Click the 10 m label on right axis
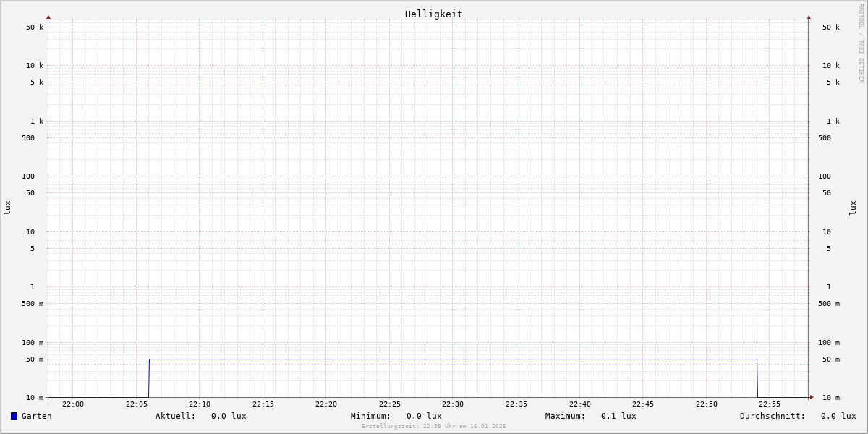868x434 pixels. click(831, 398)
